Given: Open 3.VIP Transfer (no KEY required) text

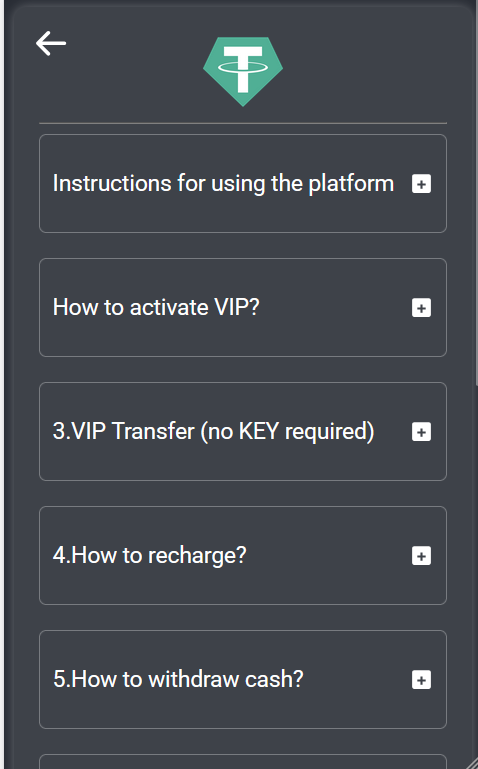Looking at the screenshot, I should [x=213, y=432].
